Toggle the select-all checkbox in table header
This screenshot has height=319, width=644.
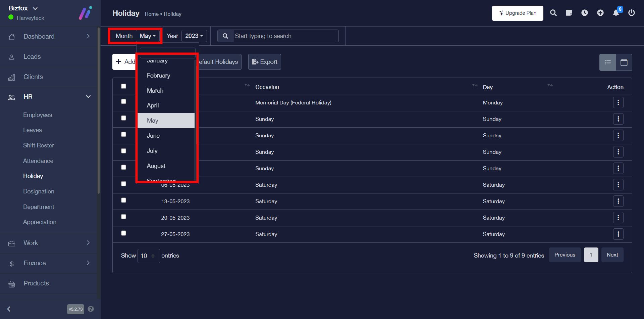click(124, 86)
